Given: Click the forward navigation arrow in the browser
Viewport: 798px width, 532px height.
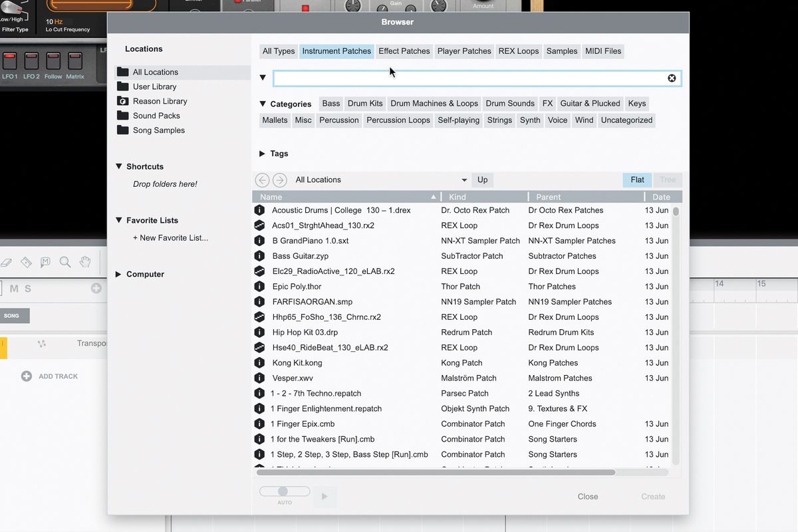Looking at the screenshot, I should coord(280,180).
